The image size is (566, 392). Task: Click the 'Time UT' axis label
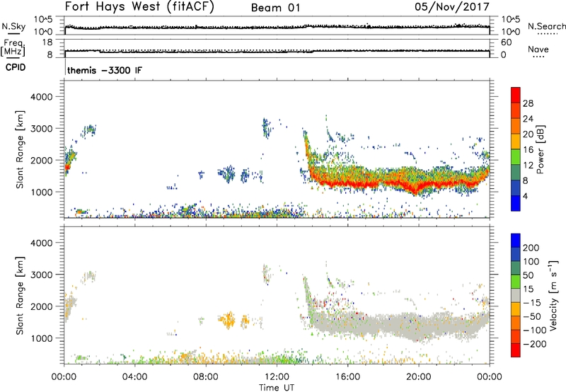[x=277, y=387]
